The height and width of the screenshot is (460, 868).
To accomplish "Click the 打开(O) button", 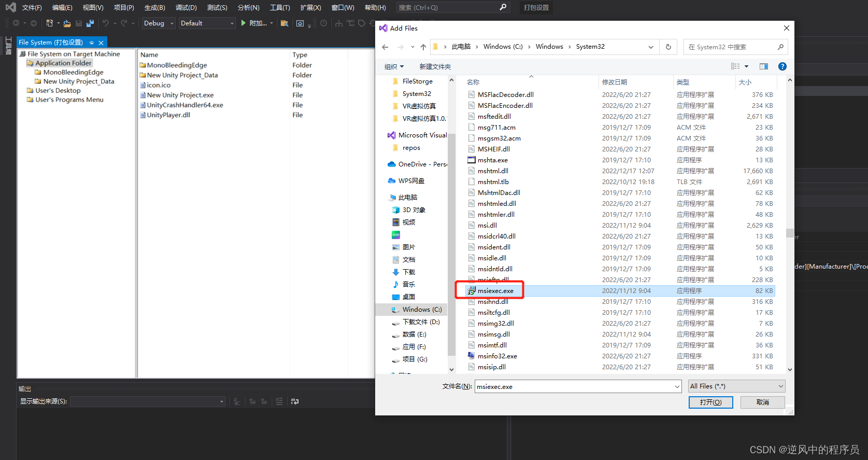I will point(710,402).
